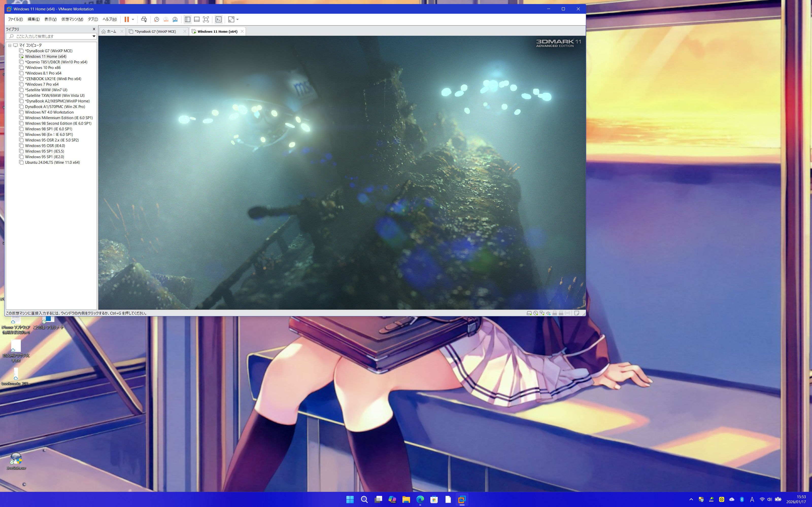Toggle the library sidebar view button
The height and width of the screenshot is (507, 812).
(188, 20)
